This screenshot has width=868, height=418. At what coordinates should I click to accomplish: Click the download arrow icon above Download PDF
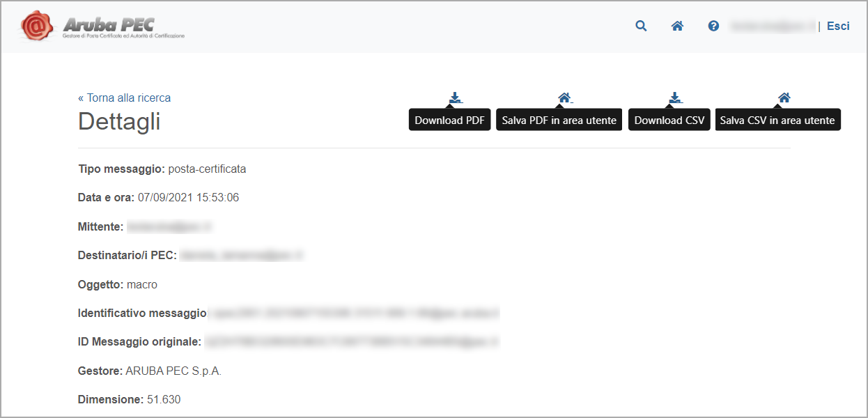click(455, 98)
